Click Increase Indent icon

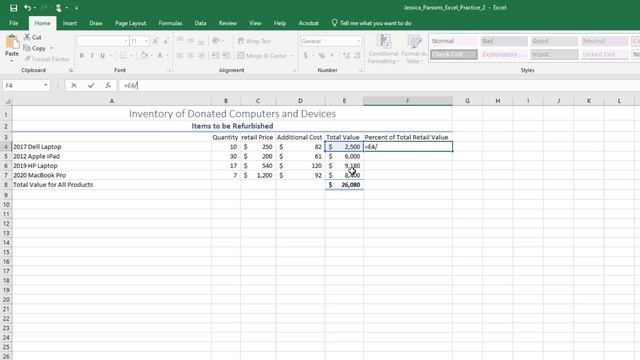pos(226,56)
